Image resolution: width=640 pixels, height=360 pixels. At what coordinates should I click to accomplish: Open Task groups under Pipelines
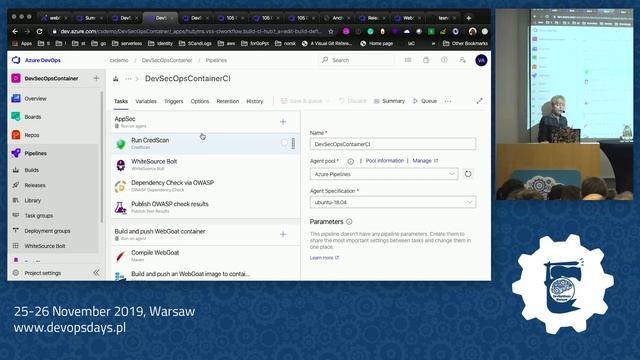click(x=39, y=216)
